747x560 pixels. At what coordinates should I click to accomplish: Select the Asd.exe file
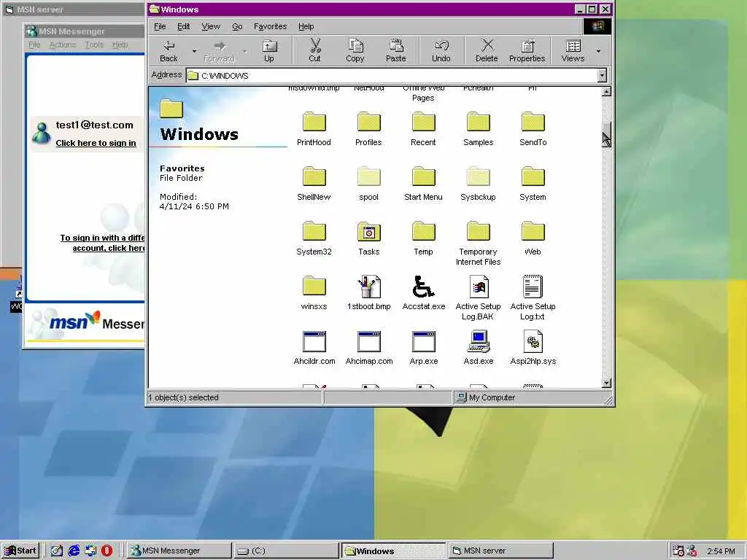479,348
